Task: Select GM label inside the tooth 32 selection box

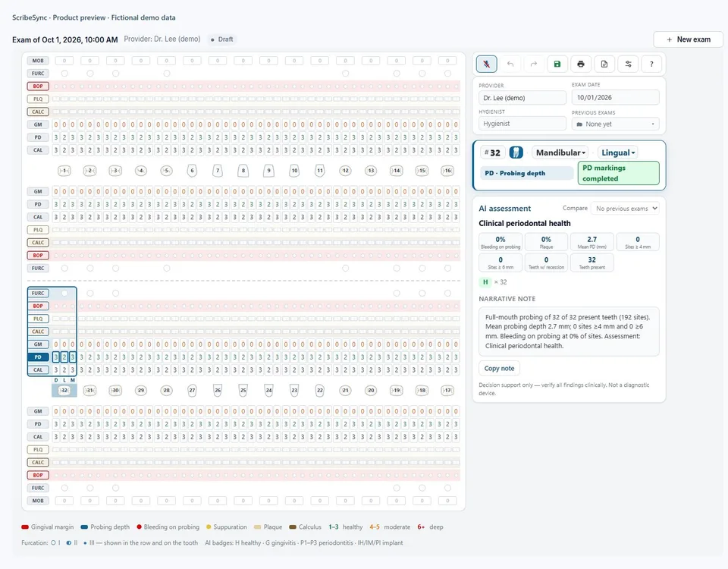Action: (38, 344)
